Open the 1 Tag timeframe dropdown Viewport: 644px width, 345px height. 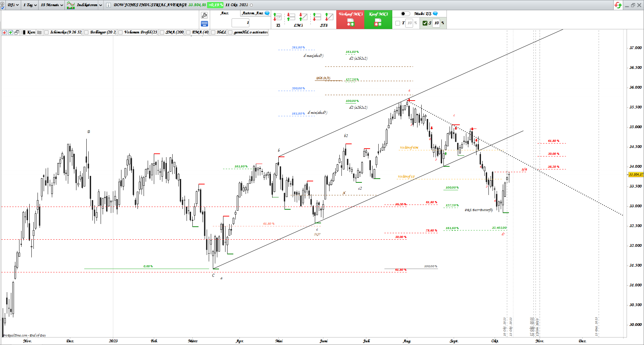tap(30, 5)
